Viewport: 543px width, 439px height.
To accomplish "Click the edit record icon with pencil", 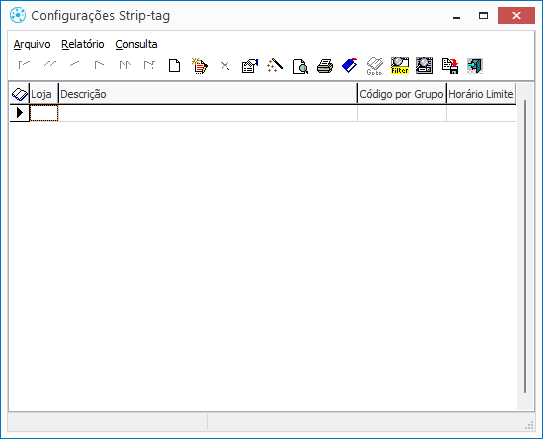I will tap(200, 65).
